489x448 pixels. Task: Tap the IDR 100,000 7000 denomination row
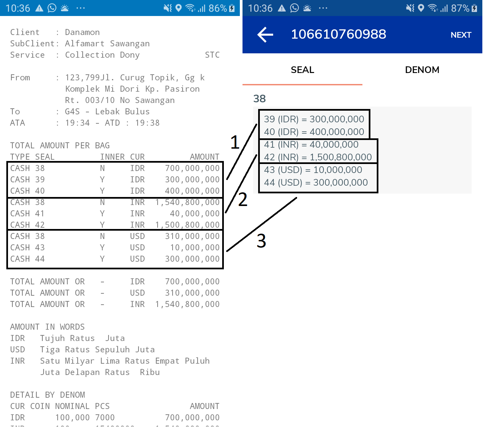click(115, 418)
